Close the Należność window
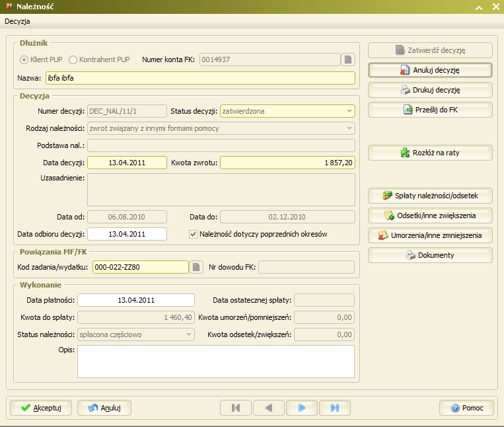 (496, 7)
